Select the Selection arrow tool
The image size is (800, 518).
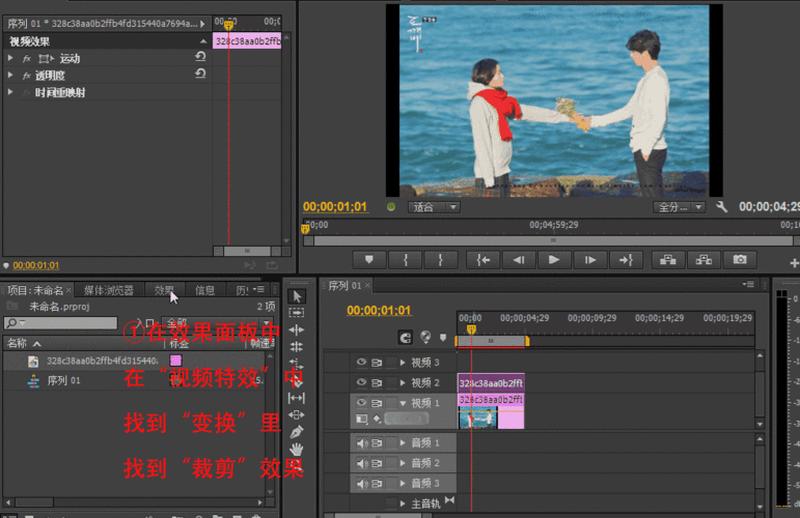(x=296, y=296)
